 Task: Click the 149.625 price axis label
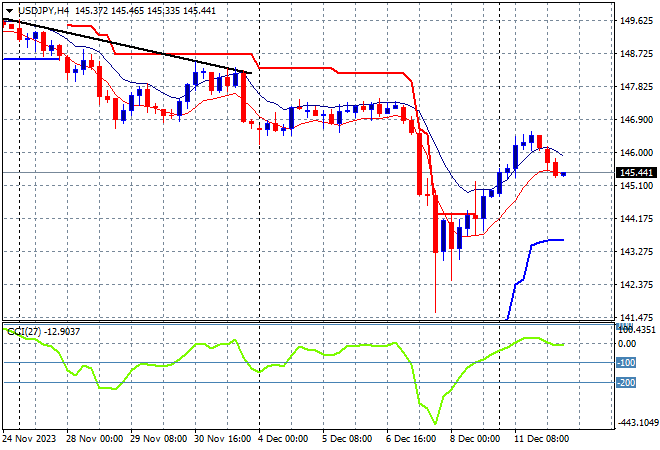[636, 21]
